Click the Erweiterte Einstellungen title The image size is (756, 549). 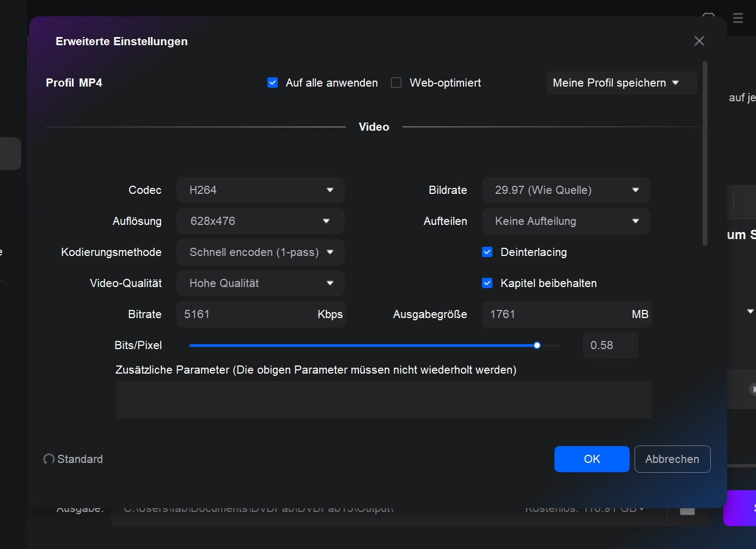coord(121,41)
